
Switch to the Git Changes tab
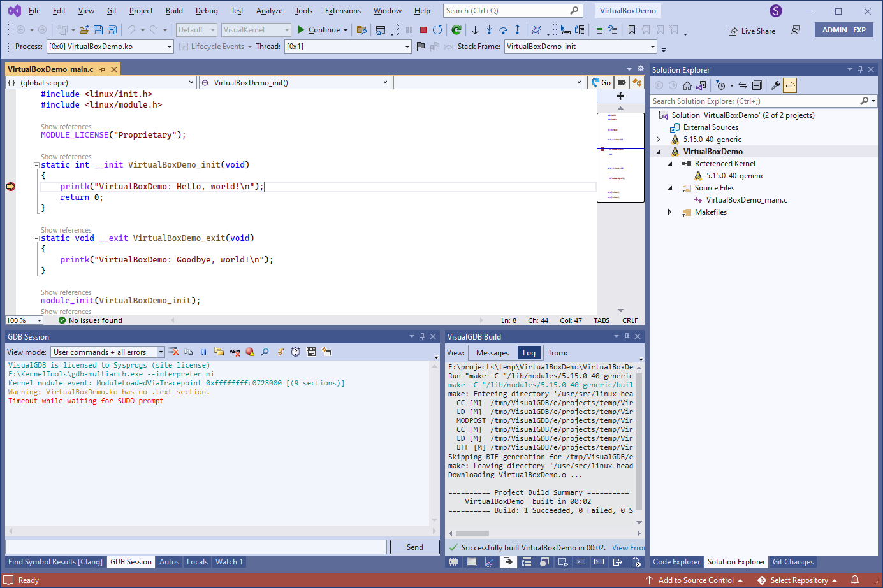tap(793, 562)
